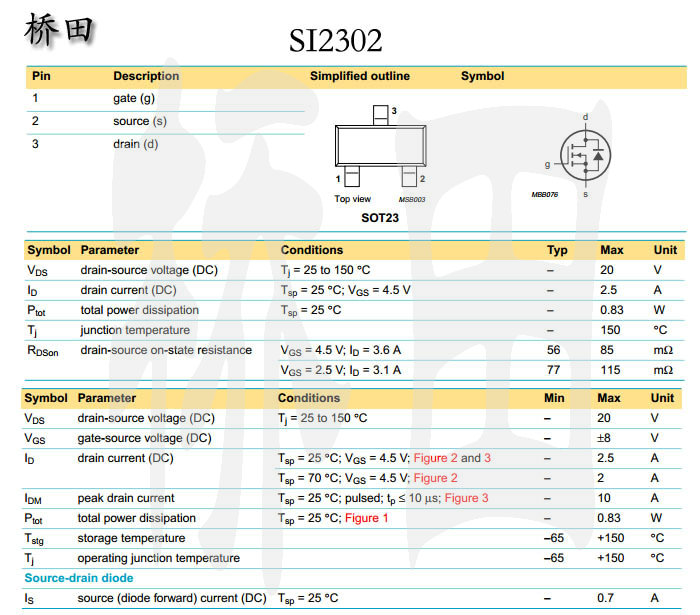Click the 'Top view' caption
Screen dimensions: 700x615
tap(353, 199)
